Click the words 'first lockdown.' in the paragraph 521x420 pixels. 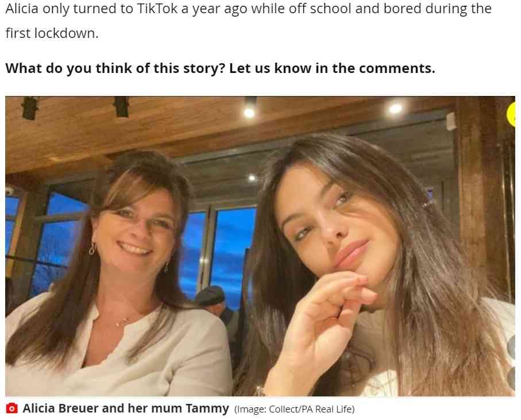pyautogui.click(x=52, y=33)
